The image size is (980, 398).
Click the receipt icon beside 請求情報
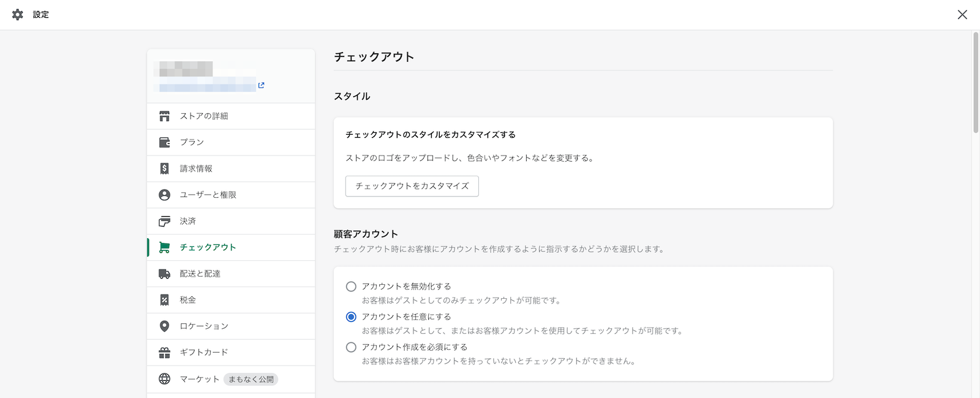(164, 169)
